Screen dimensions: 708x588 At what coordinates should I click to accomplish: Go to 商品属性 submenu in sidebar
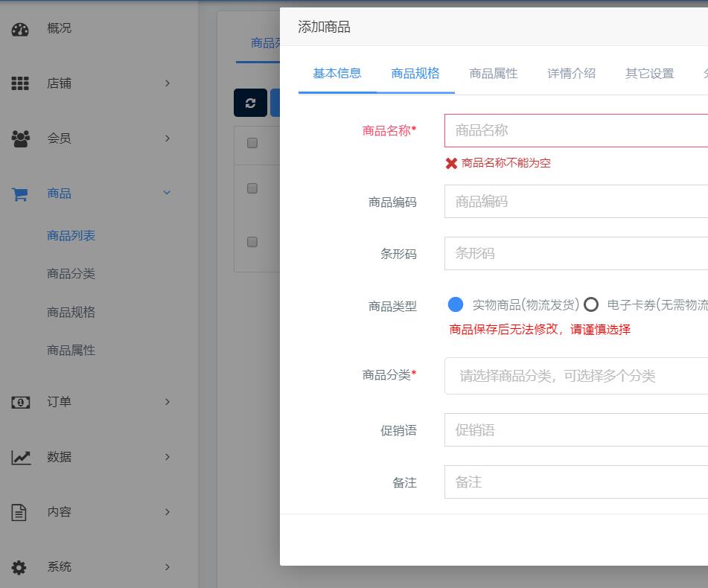(x=71, y=350)
